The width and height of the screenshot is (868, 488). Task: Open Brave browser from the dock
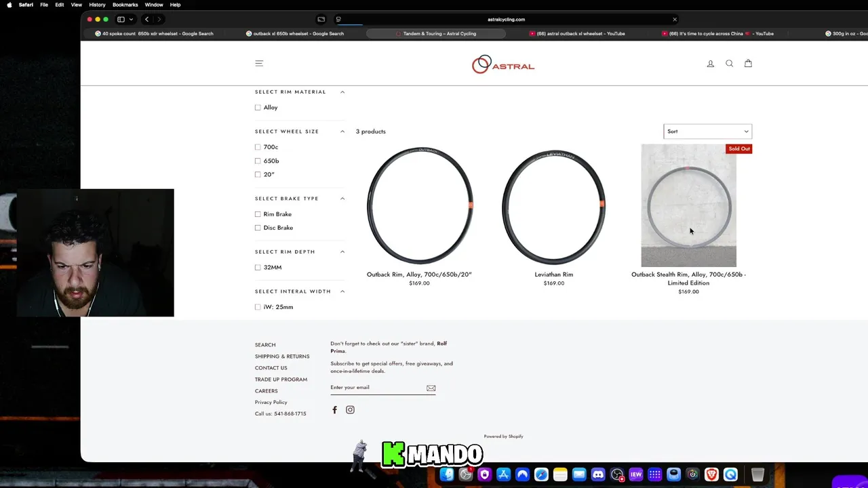tap(711, 474)
